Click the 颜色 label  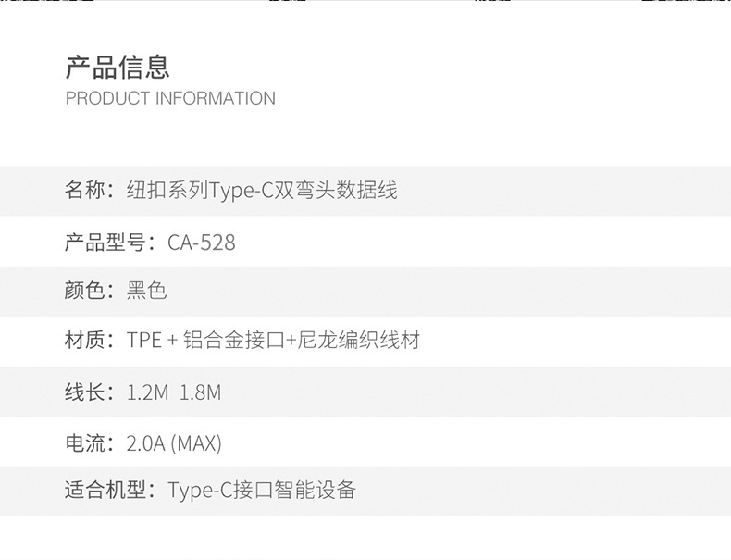pos(85,291)
